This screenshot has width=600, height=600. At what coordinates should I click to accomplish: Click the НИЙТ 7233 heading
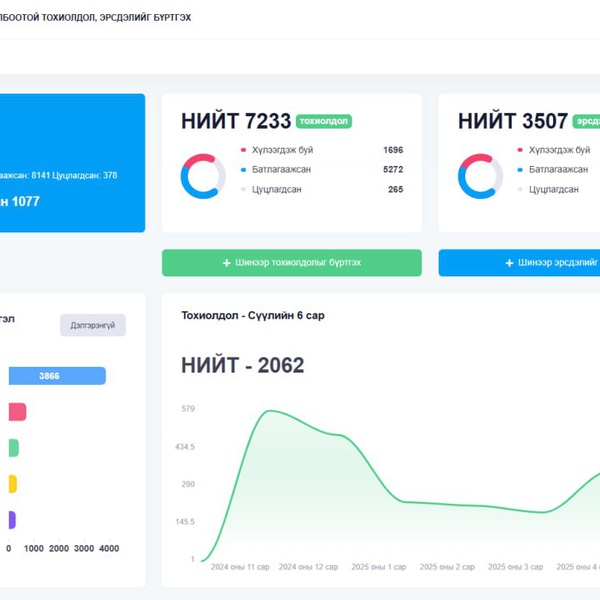tap(236, 121)
